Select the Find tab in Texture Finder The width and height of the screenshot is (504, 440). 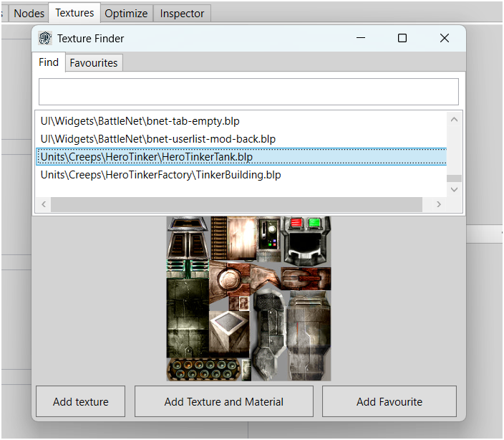click(x=49, y=62)
